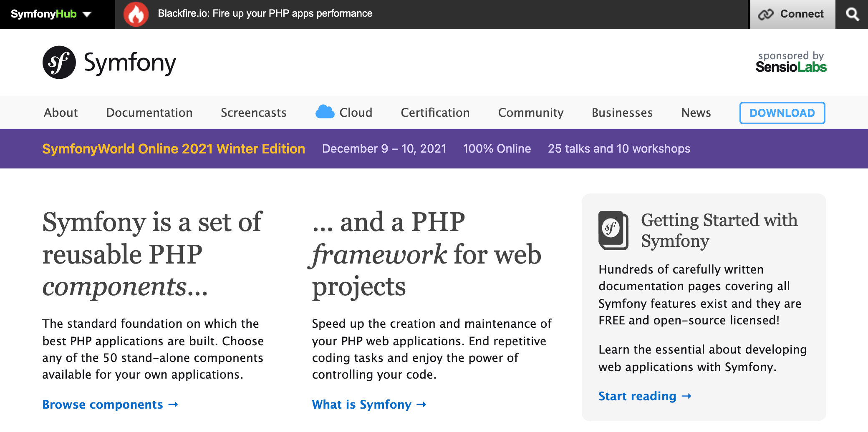Click the Symfony book icon
868x432 pixels.
point(613,231)
